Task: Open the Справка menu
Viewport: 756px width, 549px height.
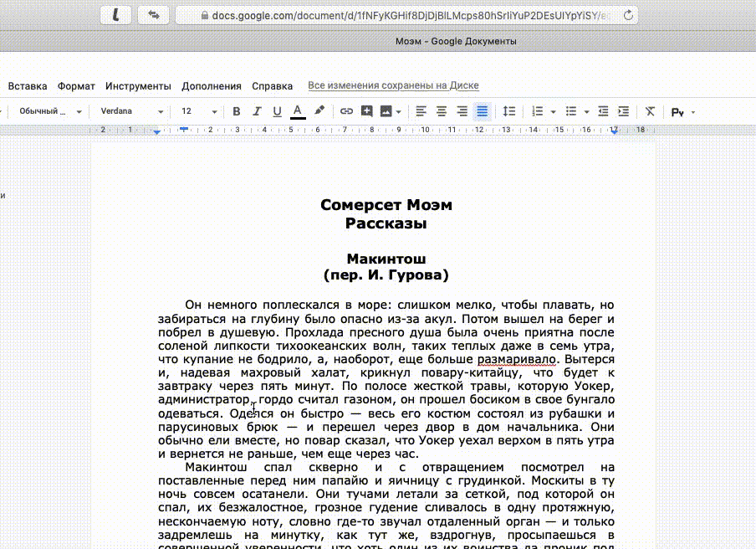Action: pyautogui.click(x=272, y=86)
